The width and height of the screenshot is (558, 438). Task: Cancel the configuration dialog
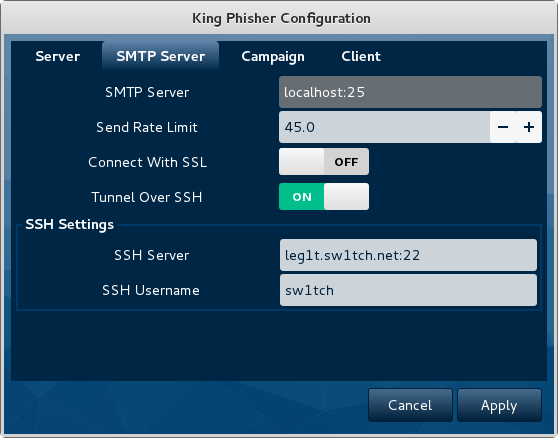tap(410, 405)
